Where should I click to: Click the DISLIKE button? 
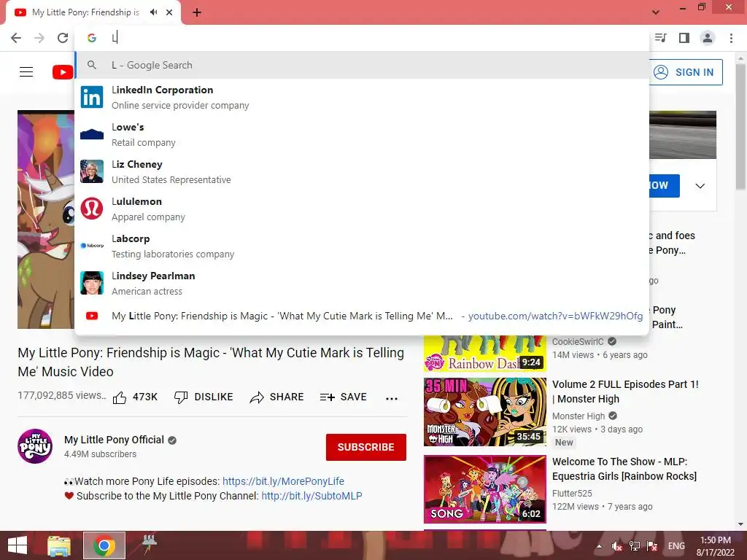(x=204, y=397)
